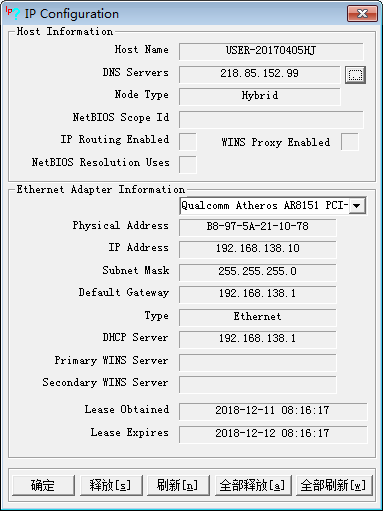The width and height of the screenshot is (383, 511).
Task: Click the 刷新[n] renew button
Action: 178,485
